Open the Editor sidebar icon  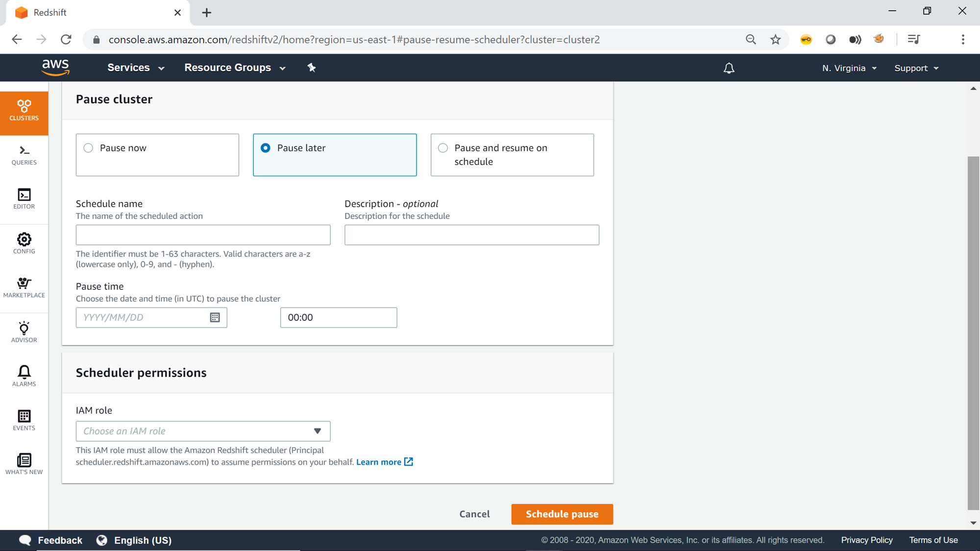tap(24, 199)
